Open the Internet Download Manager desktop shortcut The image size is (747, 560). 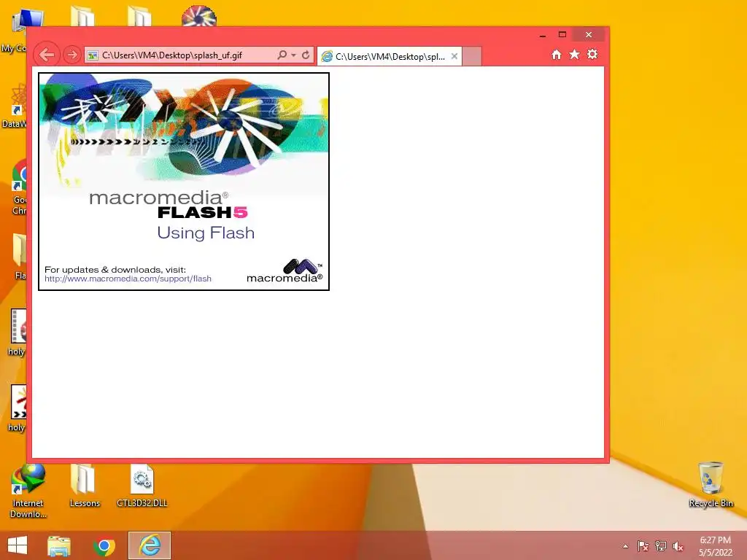[28, 491]
